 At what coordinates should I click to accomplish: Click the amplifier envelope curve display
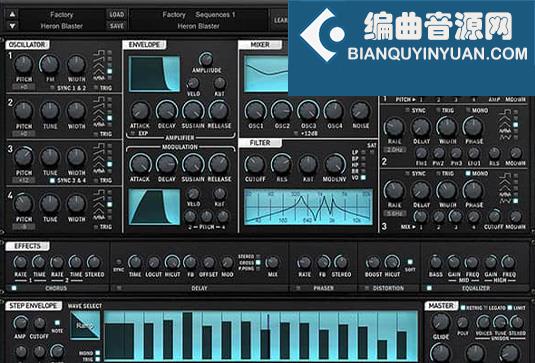click(x=154, y=74)
